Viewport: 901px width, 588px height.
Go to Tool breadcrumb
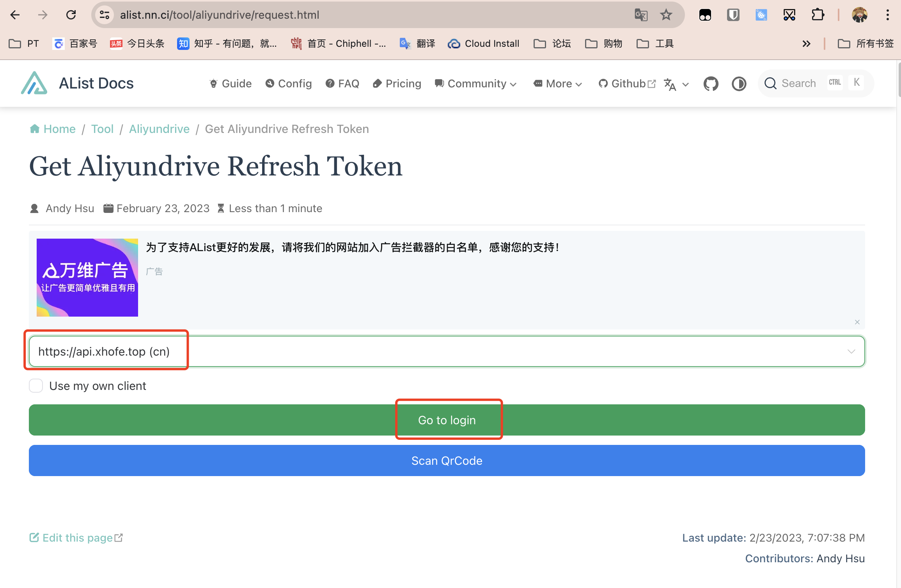[x=102, y=129]
